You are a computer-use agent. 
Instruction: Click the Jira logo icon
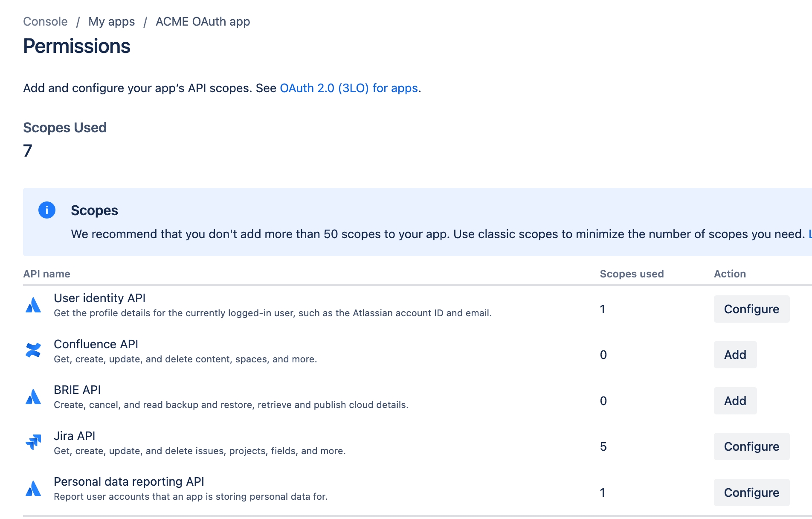coord(33,442)
